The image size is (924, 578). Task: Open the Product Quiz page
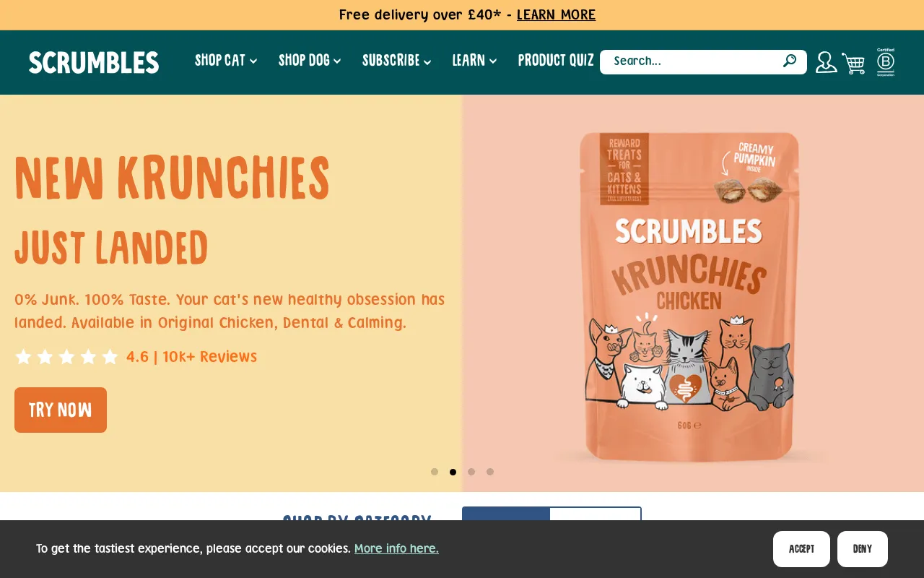coord(556,61)
